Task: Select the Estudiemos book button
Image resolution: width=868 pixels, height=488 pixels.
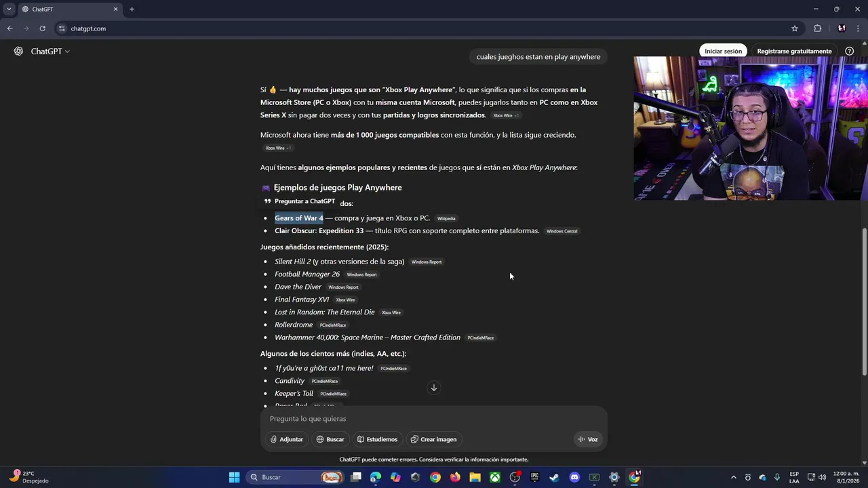Action: point(378,439)
